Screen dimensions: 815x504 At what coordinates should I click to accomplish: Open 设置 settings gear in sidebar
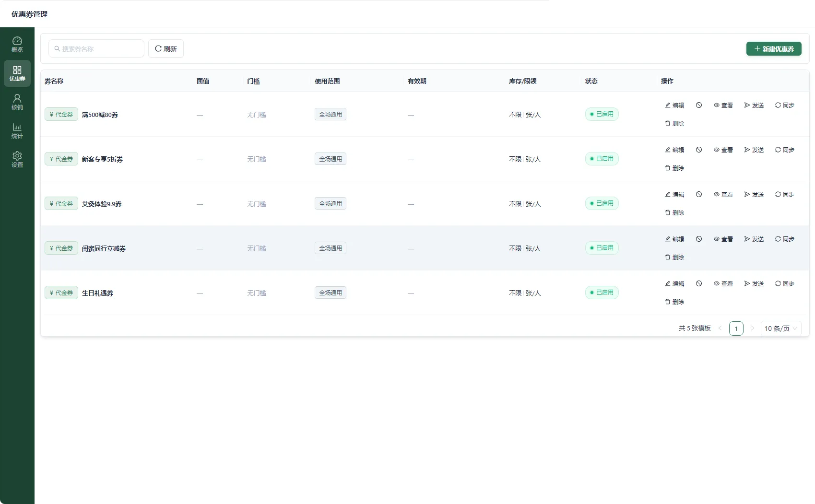[17, 160]
